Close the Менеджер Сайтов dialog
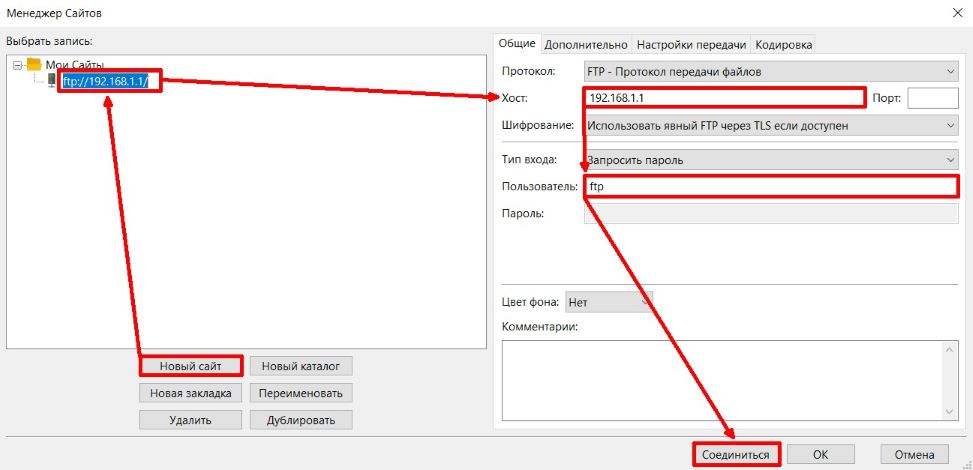973x470 pixels. point(956,12)
